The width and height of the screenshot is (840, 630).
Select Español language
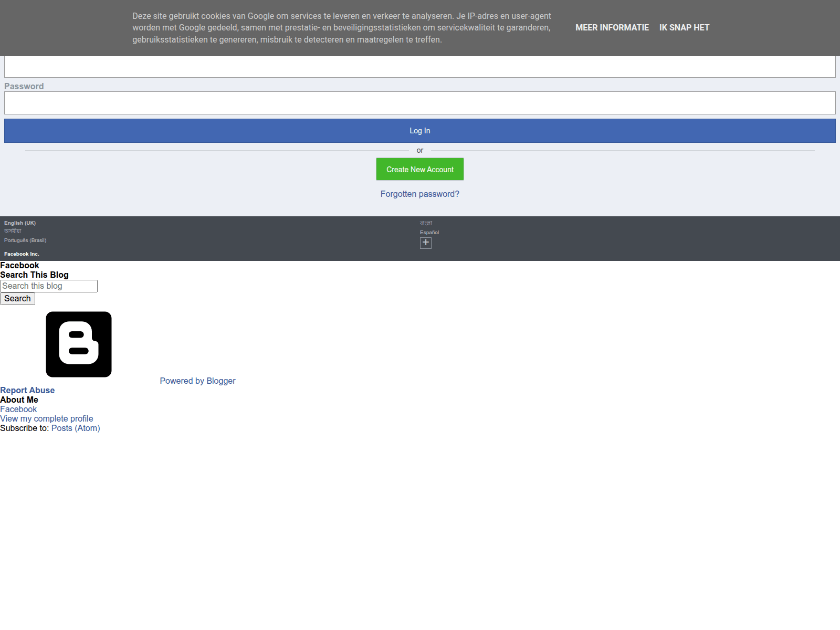pos(429,232)
